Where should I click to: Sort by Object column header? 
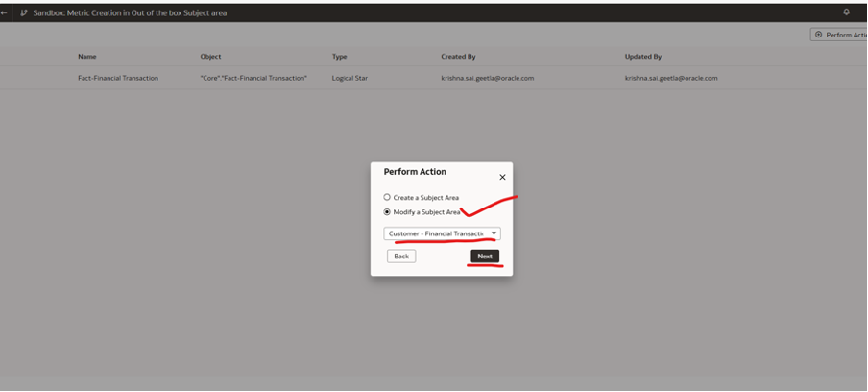pyautogui.click(x=210, y=57)
